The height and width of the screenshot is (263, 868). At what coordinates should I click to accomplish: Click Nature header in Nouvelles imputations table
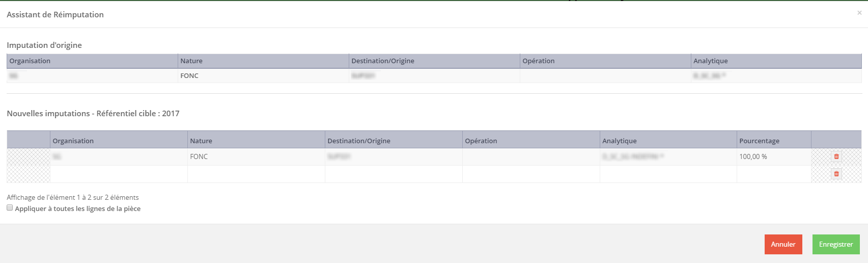coord(201,141)
